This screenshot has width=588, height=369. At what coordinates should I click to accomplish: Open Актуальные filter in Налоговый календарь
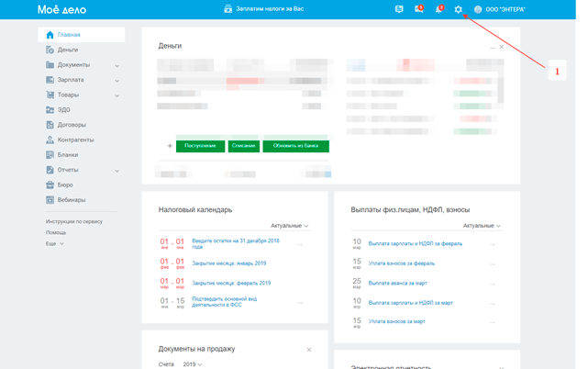click(290, 226)
